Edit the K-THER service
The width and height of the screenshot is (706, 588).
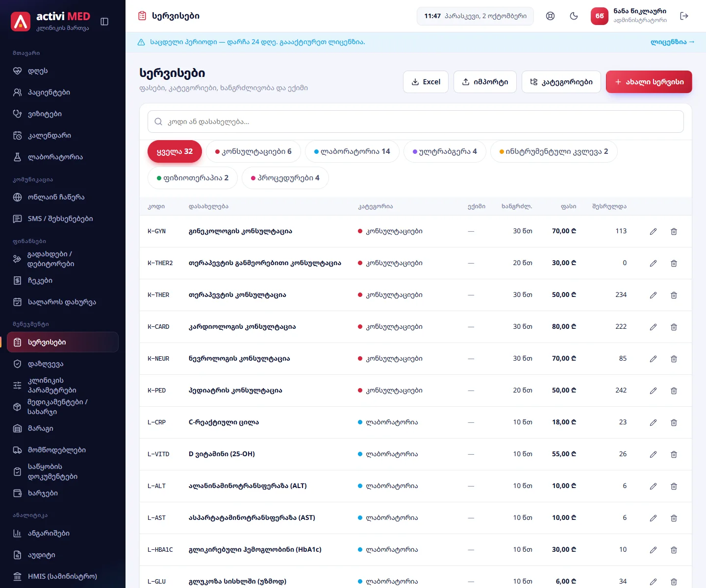coord(653,295)
